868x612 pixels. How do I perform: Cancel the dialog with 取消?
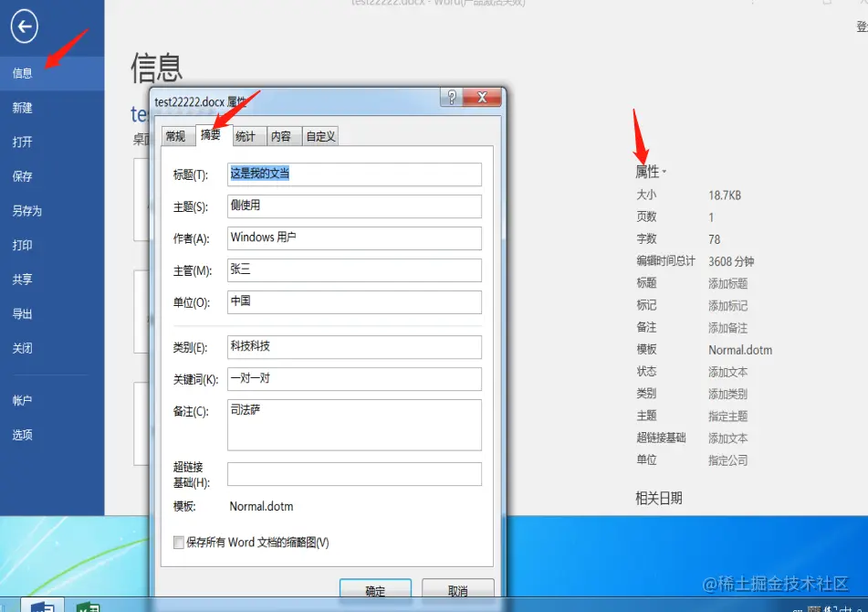pyautogui.click(x=458, y=590)
